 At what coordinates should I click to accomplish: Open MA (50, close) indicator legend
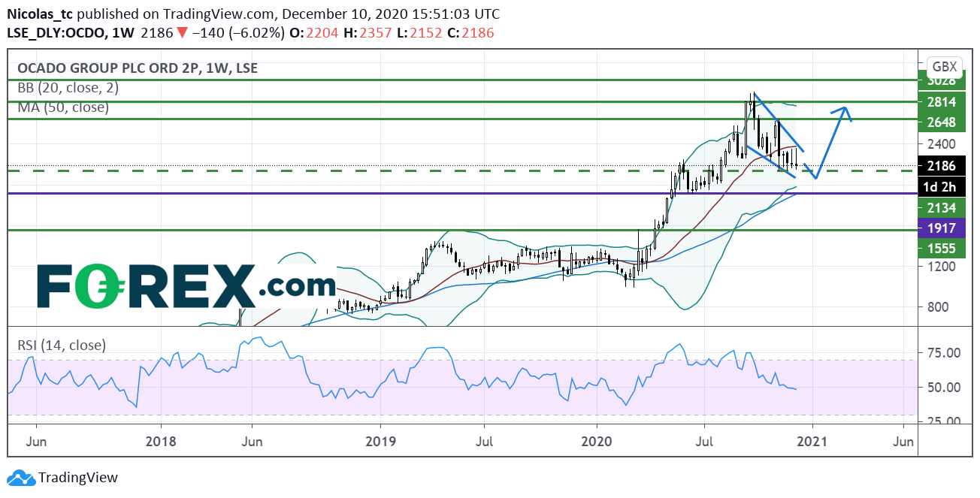(63, 107)
